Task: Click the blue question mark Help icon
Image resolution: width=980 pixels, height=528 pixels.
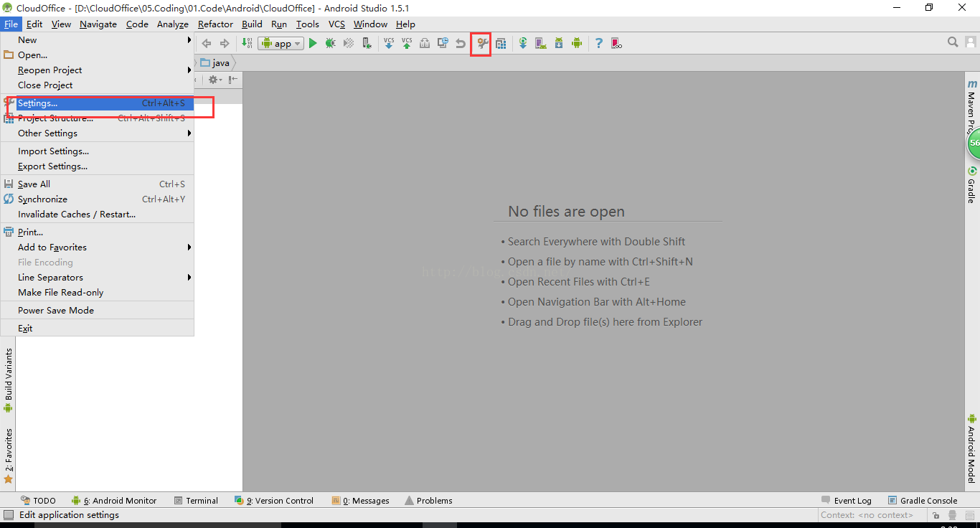Action: (599, 43)
